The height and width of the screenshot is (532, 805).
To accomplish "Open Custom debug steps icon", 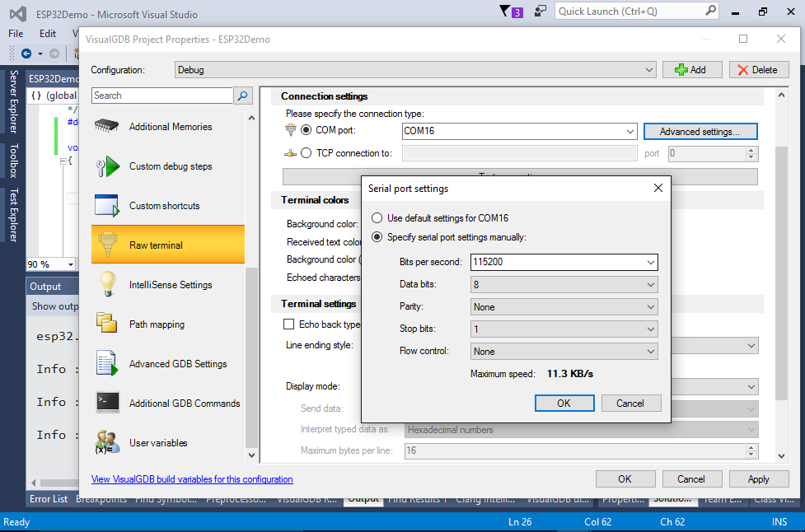I will tap(107, 166).
